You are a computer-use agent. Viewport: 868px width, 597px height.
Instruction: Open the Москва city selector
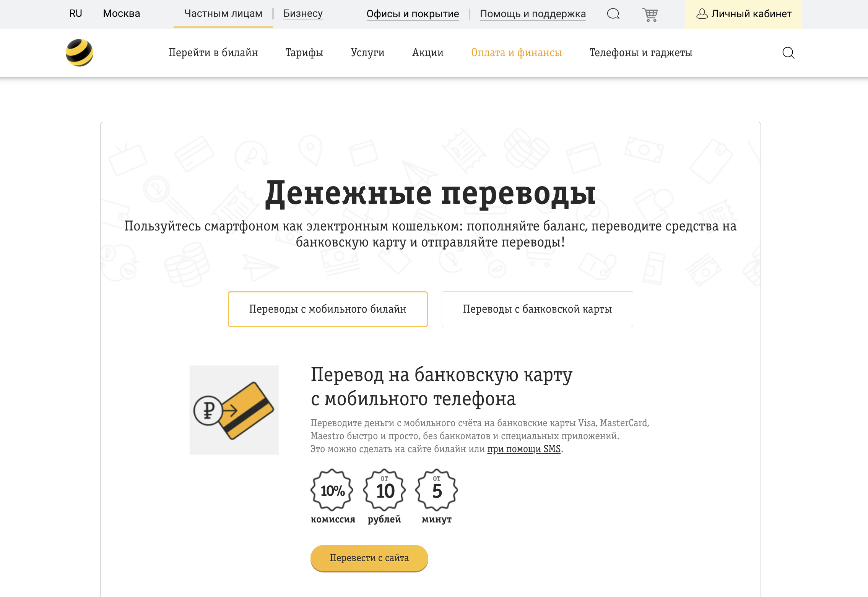click(x=121, y=14)
